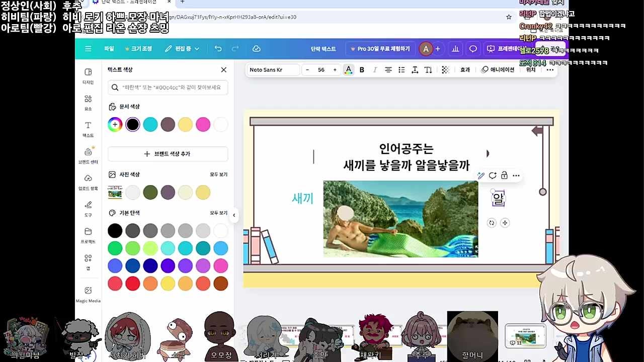The width and height of the screenshot is (644, 362).
Task: Redo the last undone action
Action: (235, 49)
